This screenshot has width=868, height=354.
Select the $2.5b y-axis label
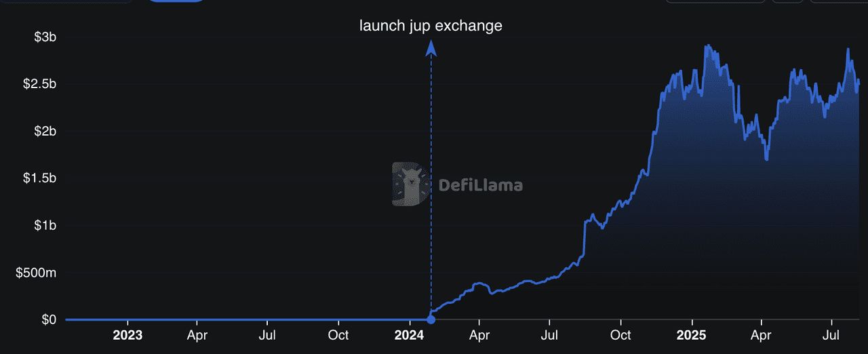[39, 84]
